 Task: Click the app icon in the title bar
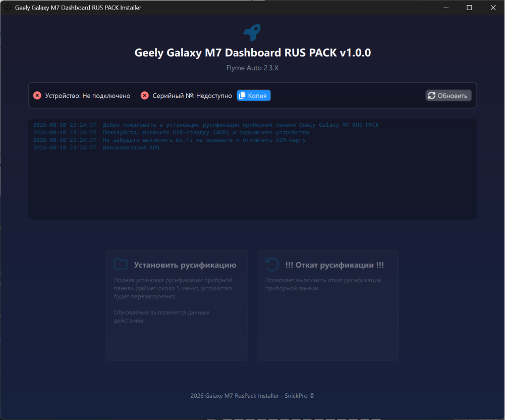(x=8, y=8)
